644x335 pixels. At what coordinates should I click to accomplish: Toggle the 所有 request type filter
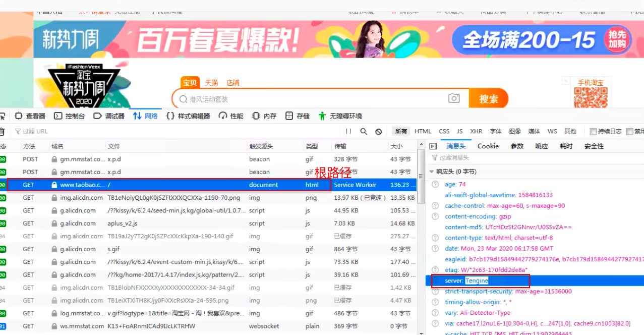(x=401, y=131)
